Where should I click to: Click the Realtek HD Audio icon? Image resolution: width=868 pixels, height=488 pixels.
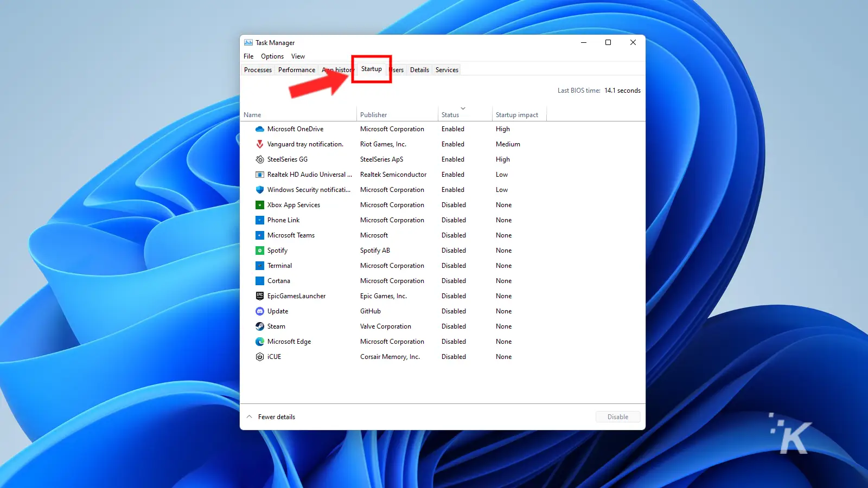click(x=260, y=175)
